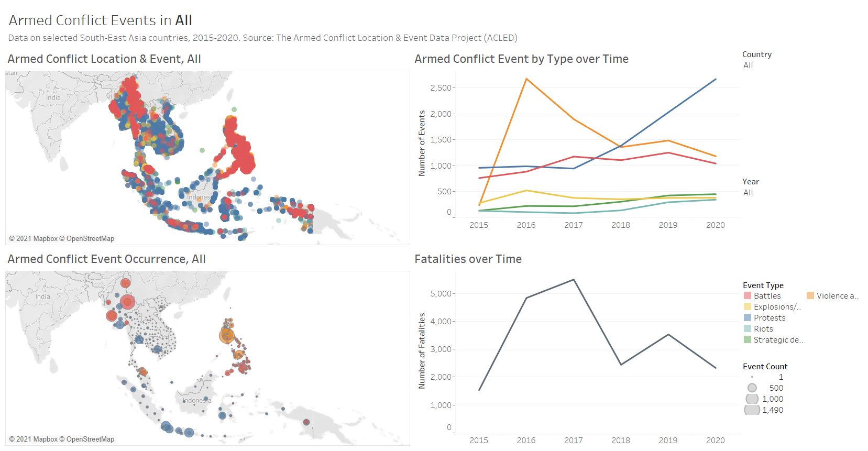This screenshot has height=451, width=868.
Task: Select the Riots legend color swatch
Action: (748, 329)
